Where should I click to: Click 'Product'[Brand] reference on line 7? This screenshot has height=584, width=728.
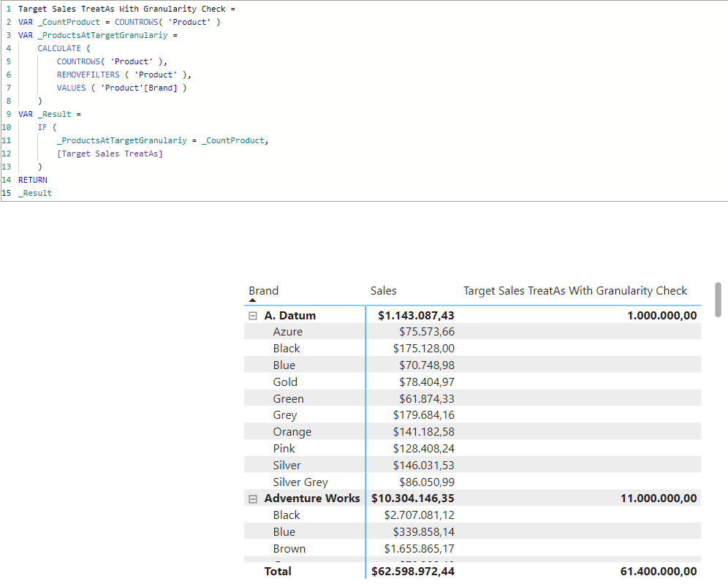click(x=139, y=88)
